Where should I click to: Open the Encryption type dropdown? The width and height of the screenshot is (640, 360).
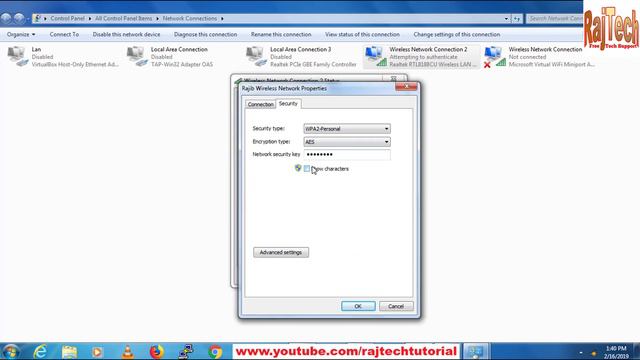347,142
